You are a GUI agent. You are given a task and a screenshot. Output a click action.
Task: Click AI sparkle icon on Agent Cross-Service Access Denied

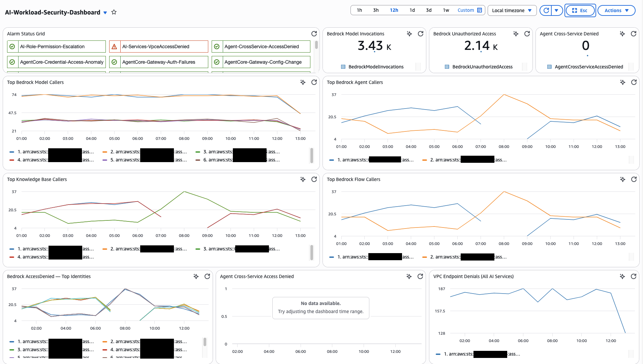pyautogui.click(x=409, y=276)
